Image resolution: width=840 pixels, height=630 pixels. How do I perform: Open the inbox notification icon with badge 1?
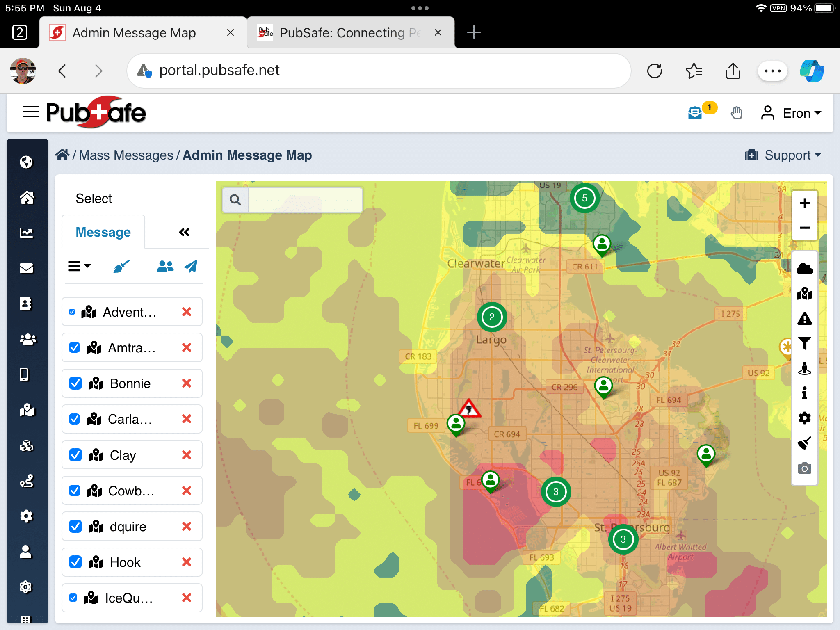(x=695, y=113)
